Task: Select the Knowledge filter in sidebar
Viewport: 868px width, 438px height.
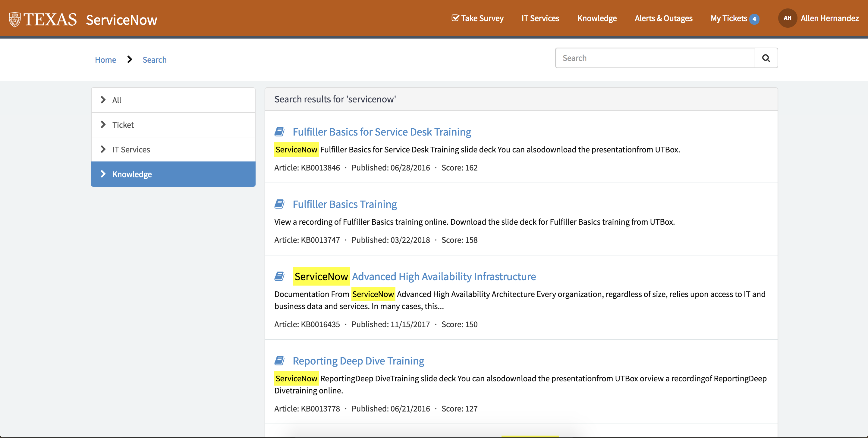Action: (132, 174)
